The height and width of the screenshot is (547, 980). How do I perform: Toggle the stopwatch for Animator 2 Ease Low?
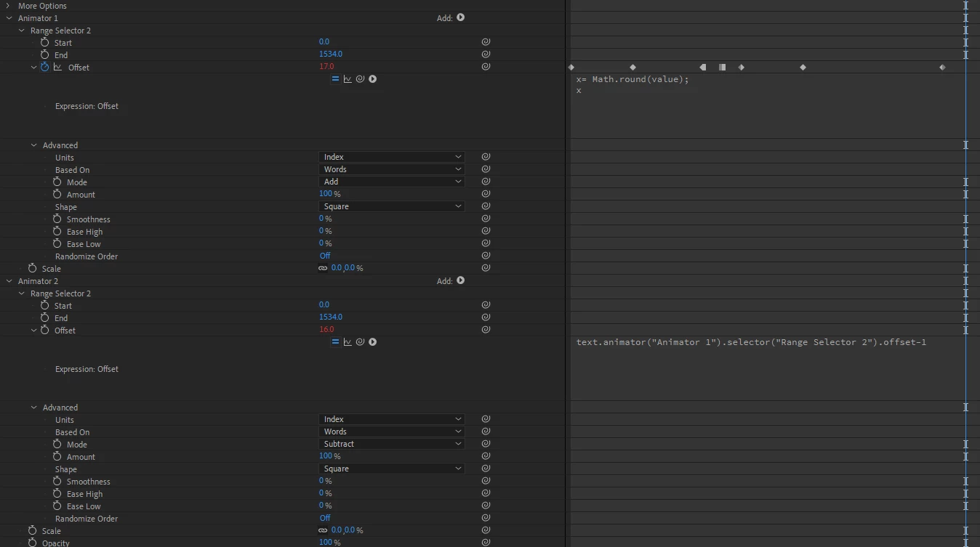coord(57,506)
